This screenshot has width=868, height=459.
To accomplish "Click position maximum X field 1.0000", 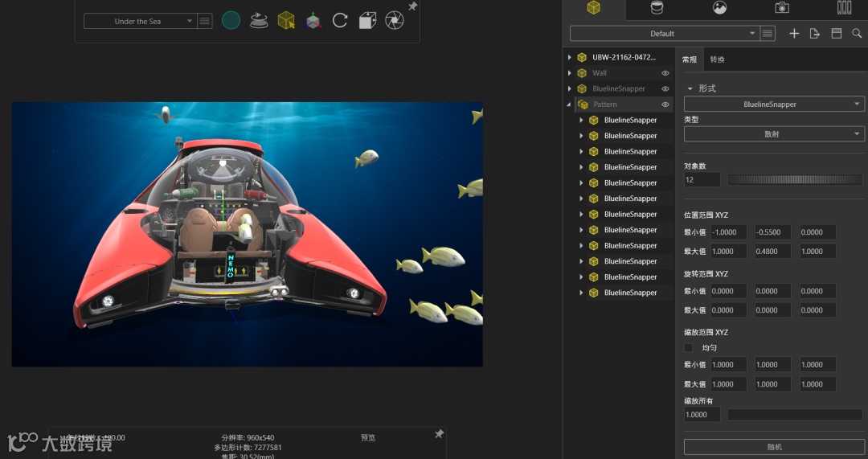I will coord(728,252).
